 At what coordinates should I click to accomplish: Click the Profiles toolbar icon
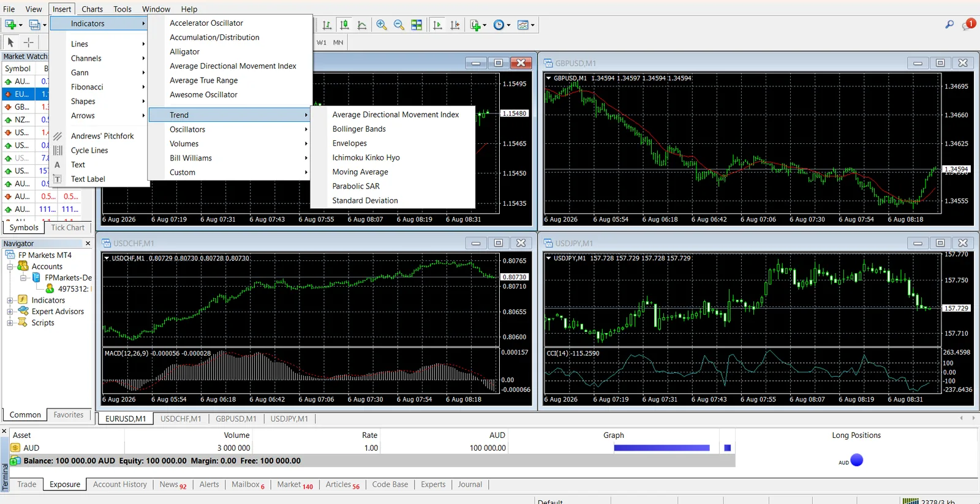[x=35, y=25]
